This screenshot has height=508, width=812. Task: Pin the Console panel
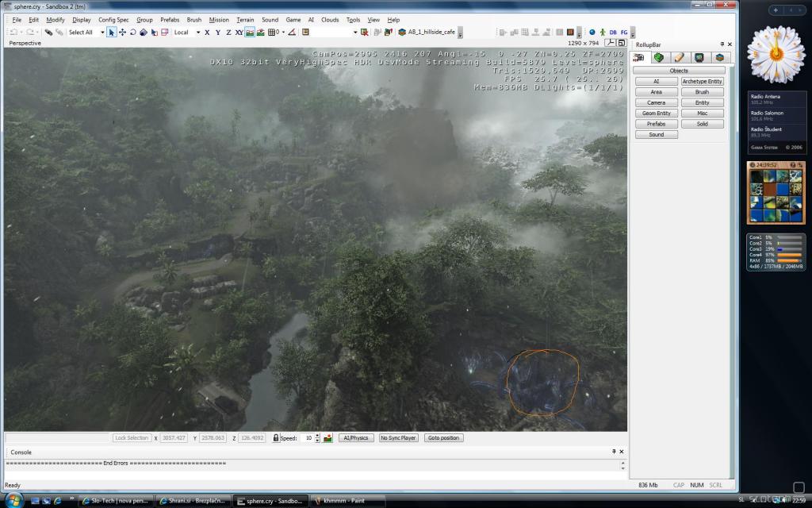pyautogui.click(x=614, y=452)
